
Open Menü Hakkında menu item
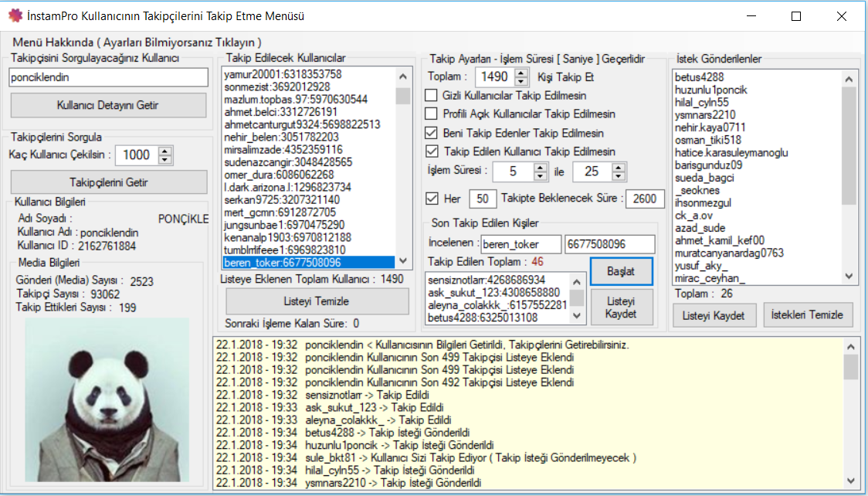click(137, 42)
